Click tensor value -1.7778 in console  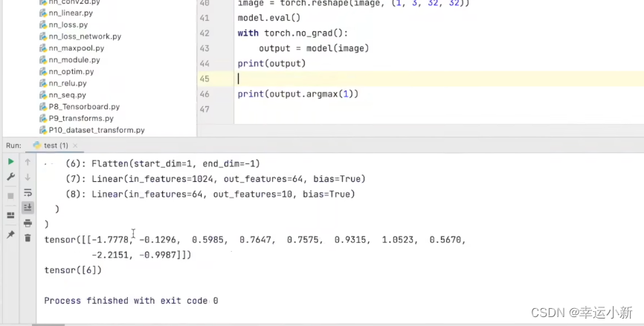(x=109, y=239)
